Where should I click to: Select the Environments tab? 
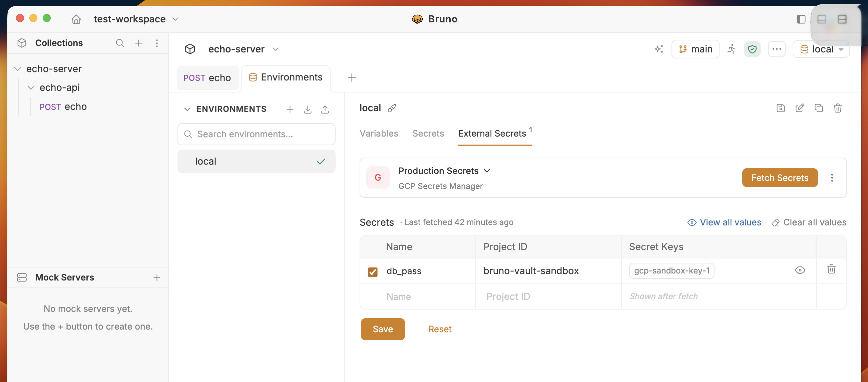(286, 77)
